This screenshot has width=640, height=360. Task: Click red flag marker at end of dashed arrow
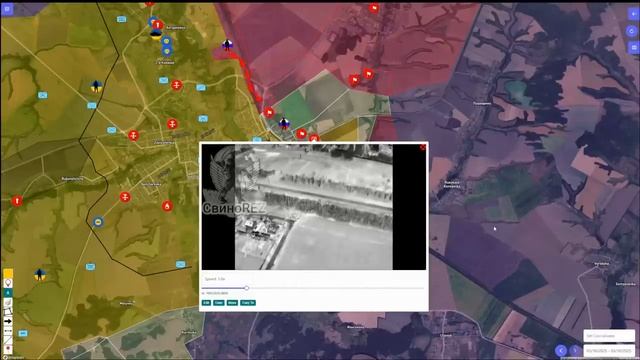(x=269, y=112)
